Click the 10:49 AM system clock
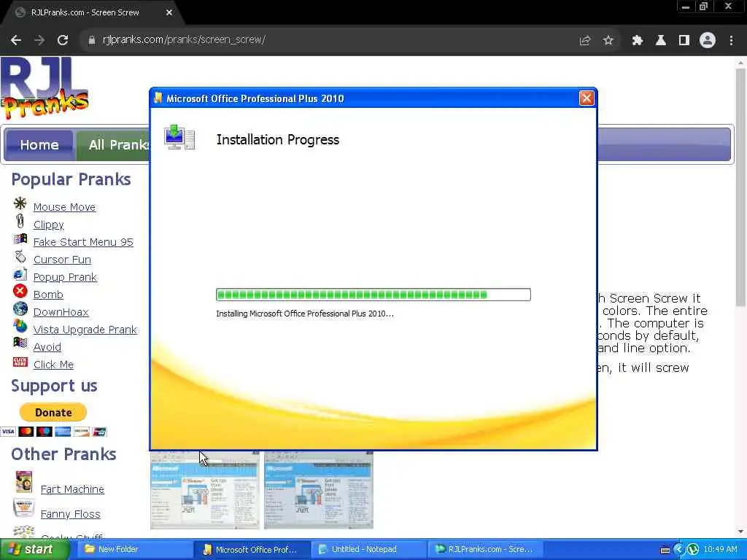 coord(720,550)
